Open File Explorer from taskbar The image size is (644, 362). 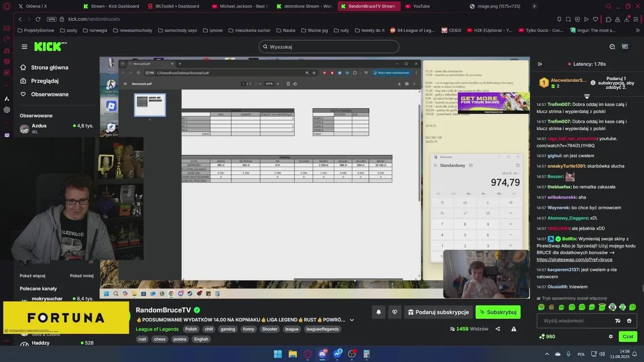[293, 354]
